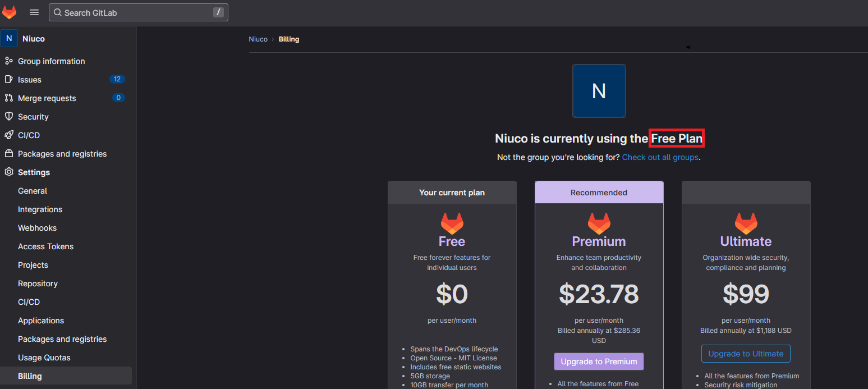Open the top-level CI/CD menu beside the rocket icon
Screen dimensions: 868x389
click(29, 135)
